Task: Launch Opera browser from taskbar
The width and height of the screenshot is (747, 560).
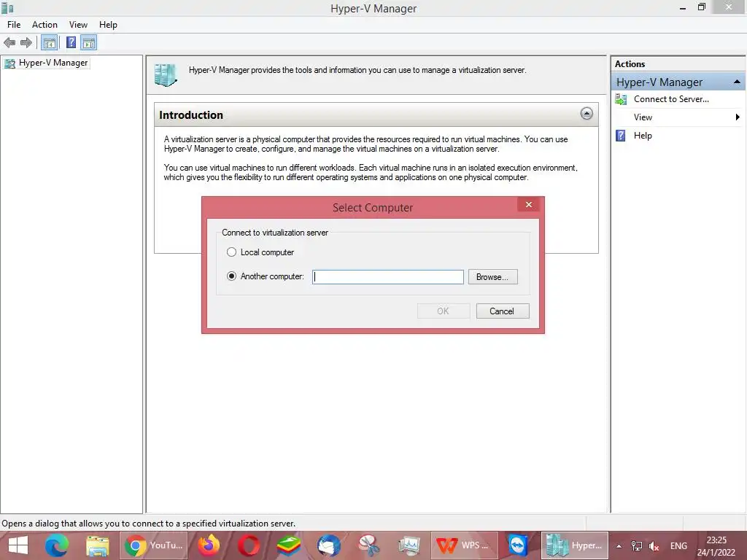Action: pyautogui.click(x=249, y=545)
